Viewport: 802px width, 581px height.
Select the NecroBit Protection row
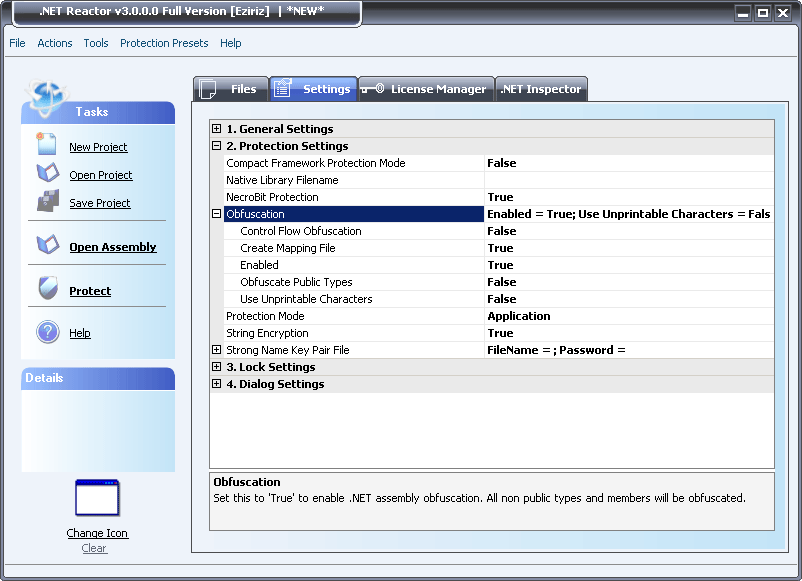(499, 197)
